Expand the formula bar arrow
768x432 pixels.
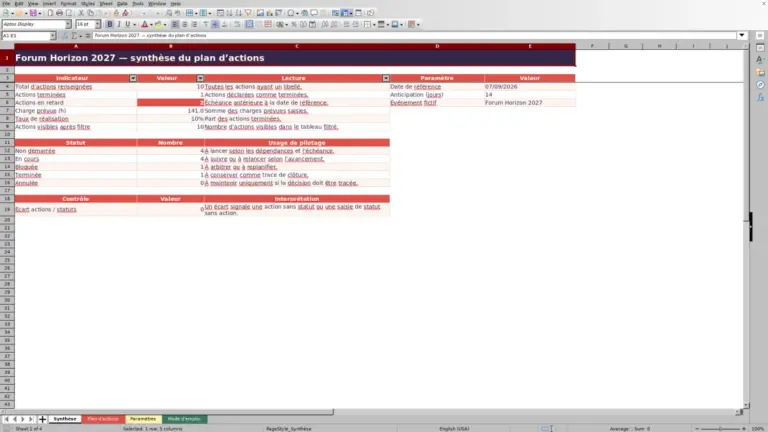(x=742, y=36)
